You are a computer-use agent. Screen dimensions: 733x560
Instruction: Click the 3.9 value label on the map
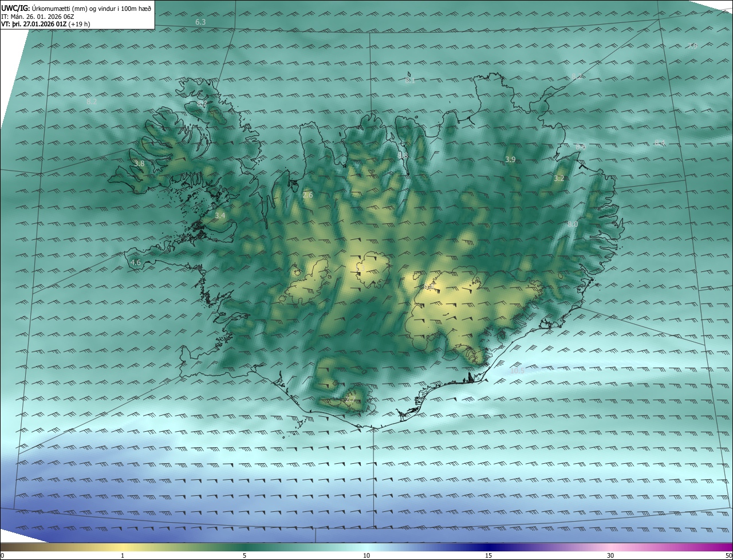511,159
